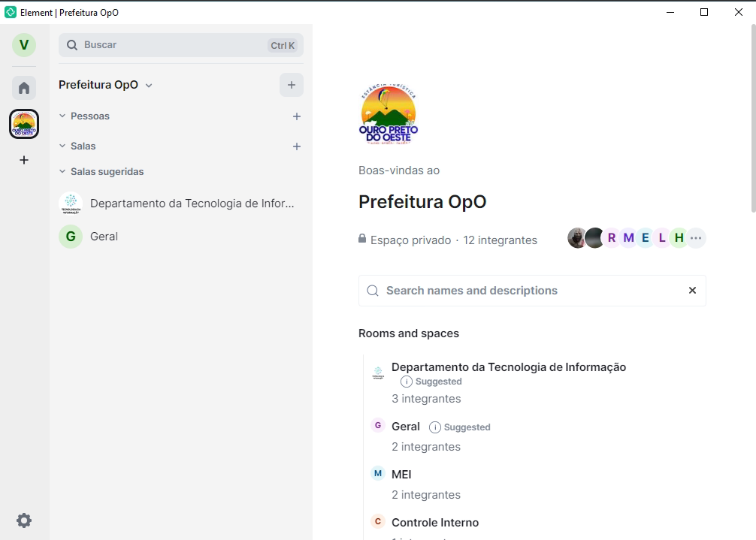Image resolution: width=756 pixels, height=540 pixels.
Task: Show all members via the ellipsis avatar
Action: (696, 238)
